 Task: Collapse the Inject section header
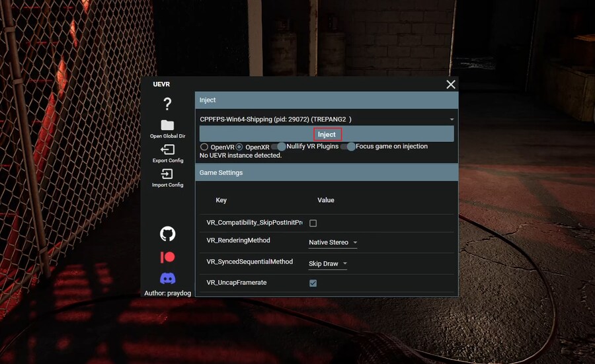tap(327, 100)
